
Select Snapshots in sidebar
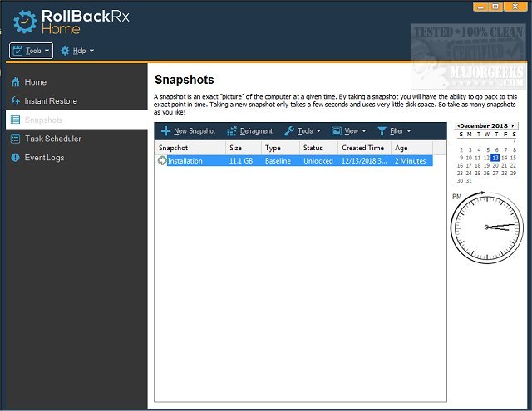coord(76,120)
